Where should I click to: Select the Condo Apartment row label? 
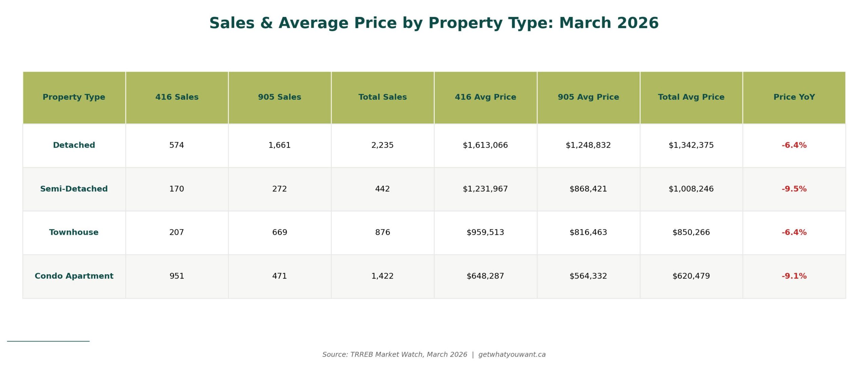point(74,276)
